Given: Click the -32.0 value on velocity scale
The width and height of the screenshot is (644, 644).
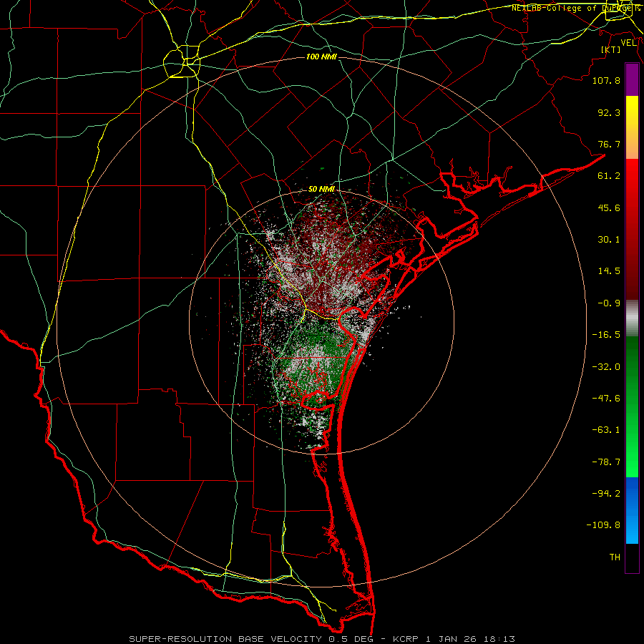Looking at the screenshot, I should [x=606, y=367].
